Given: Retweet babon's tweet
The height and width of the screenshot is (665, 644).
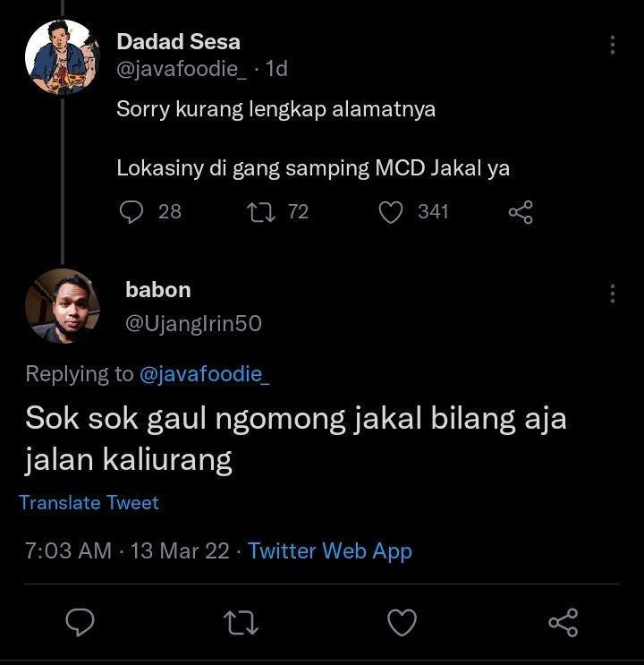Looking at the screenshot, I should (x=241, y=622).
